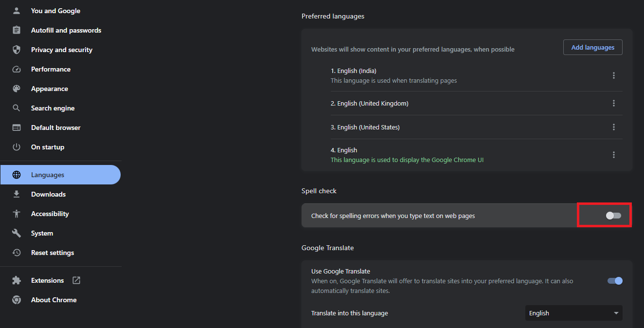Click the System wrench icon
Image resolution: width=644 pixels, height=328 pixels.
[17, 233]
